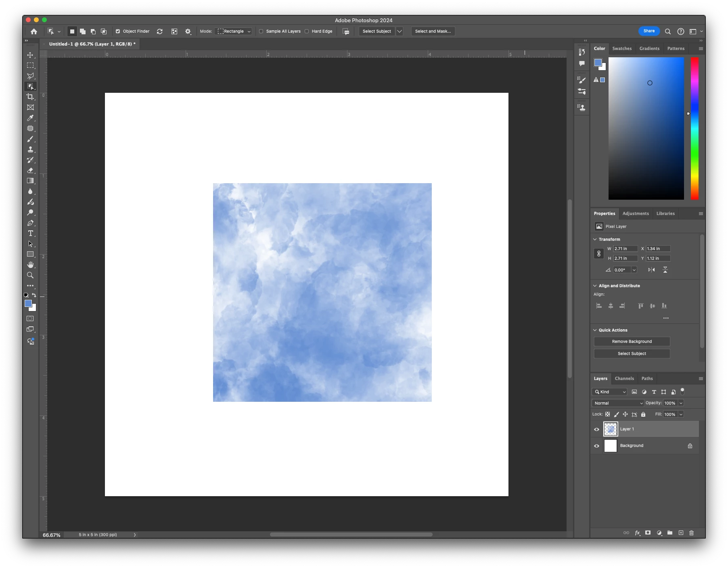Switch to the Adjustments tab

click(636, 213)
